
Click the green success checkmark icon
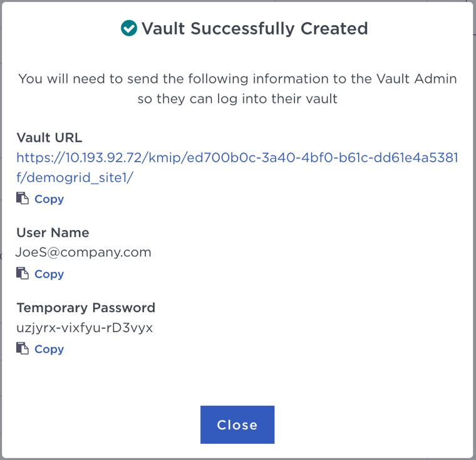pyautogui.click(x=129, y=28)
